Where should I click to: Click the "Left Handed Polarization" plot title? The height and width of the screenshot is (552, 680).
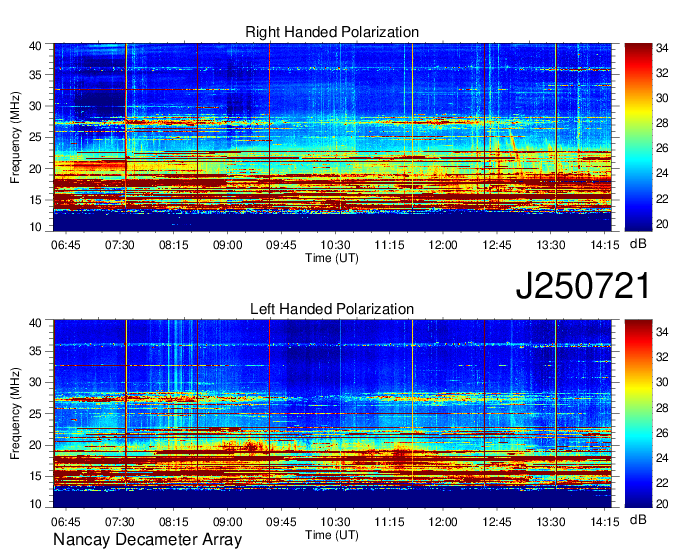332,309
